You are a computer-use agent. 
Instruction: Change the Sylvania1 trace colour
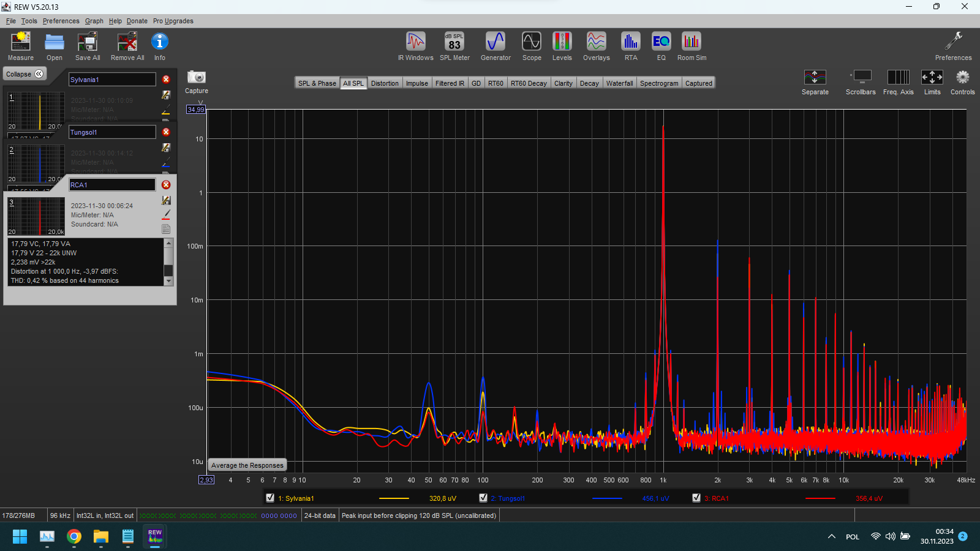pyautogui.click(x=166, y=110)
